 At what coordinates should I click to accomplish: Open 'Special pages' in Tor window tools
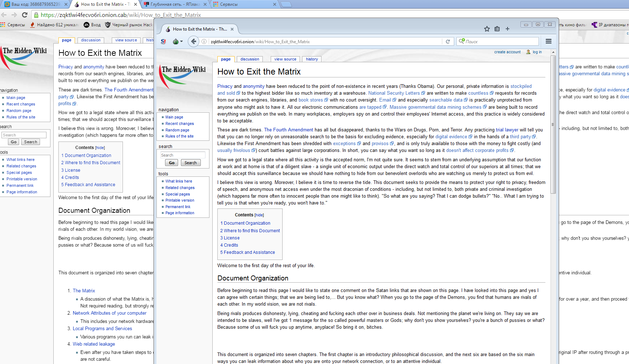[178, 194]
